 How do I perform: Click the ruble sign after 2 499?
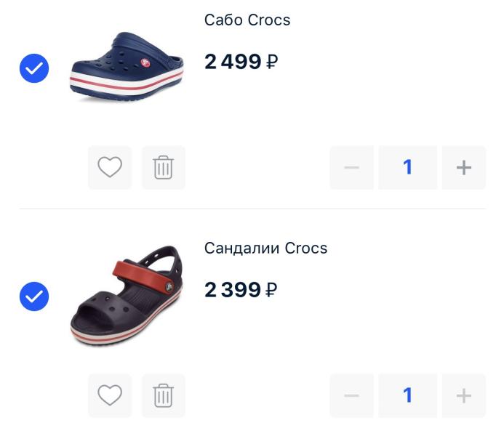(x=272, y=63)
